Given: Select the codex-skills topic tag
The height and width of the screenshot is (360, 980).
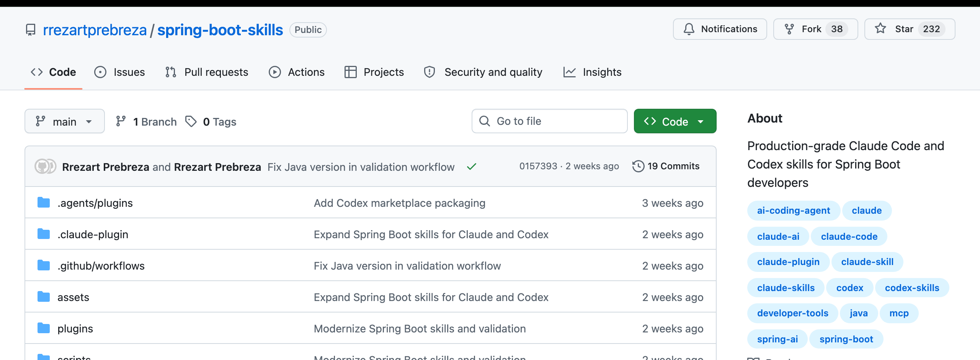Looking at the screenshot, I should [912, 288].
